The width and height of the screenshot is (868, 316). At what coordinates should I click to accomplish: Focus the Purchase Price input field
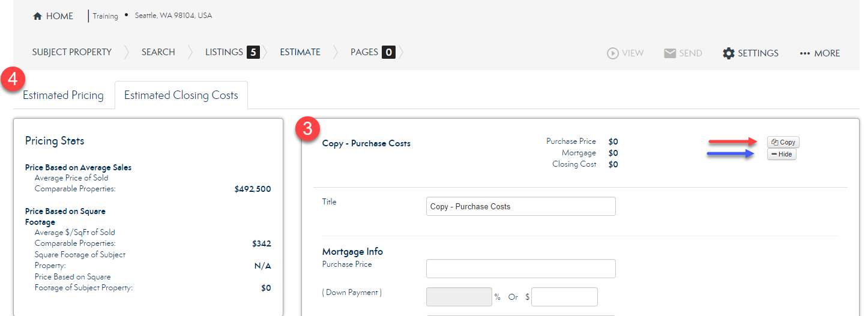(520, 269)
